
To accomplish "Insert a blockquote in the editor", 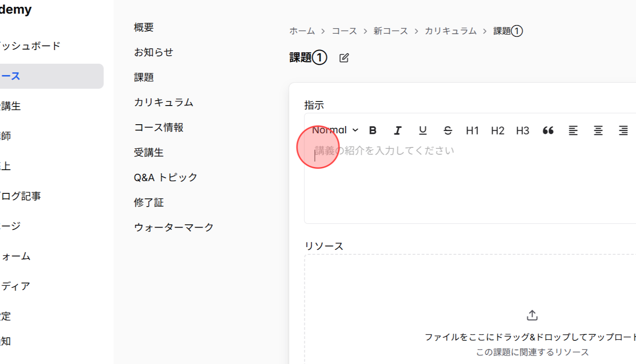I will point(548,131).
